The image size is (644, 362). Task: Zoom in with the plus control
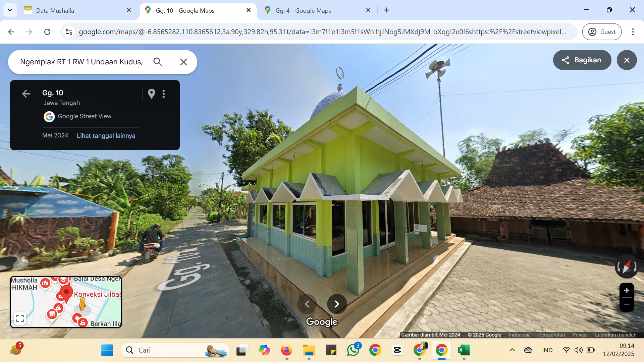[x=627, y=290]
